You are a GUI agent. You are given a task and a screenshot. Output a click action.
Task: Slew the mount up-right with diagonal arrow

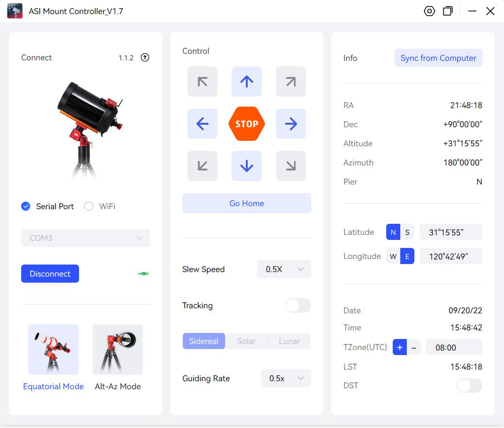(291, 81)
